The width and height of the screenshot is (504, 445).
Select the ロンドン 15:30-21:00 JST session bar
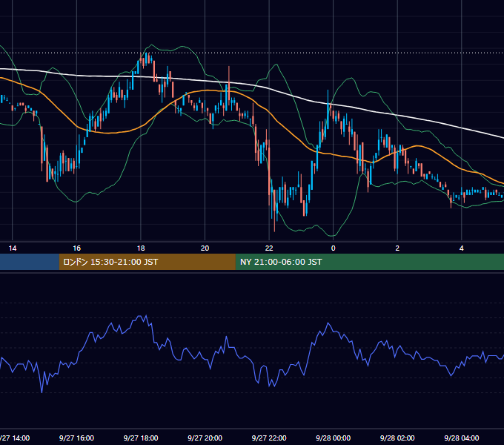point(147,262)
